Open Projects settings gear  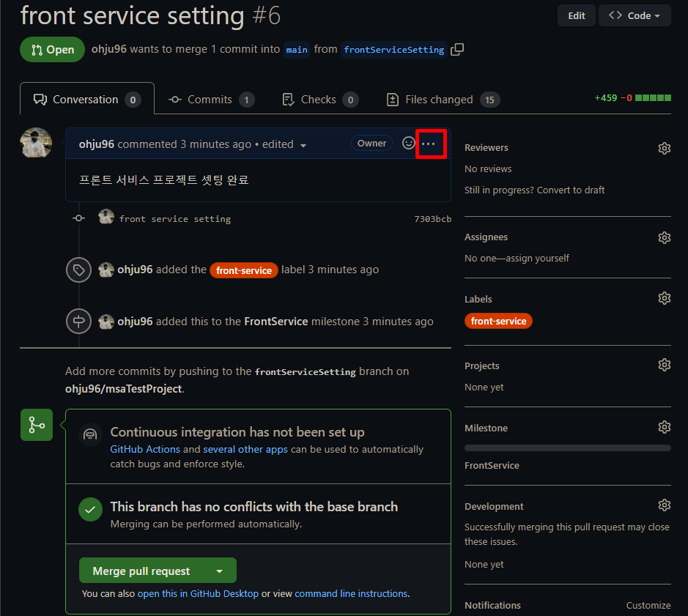(665, 365)
